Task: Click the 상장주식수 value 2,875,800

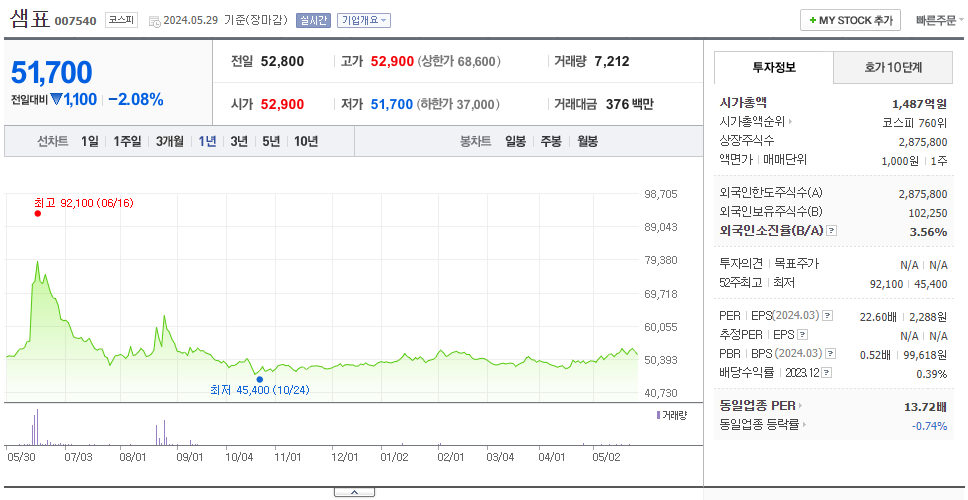Action: [923, 141]
